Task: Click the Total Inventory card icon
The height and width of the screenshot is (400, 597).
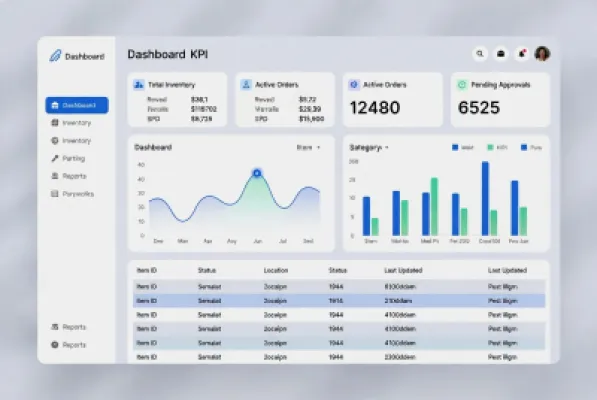Action: pyautogui.click(x=139, y=84)
